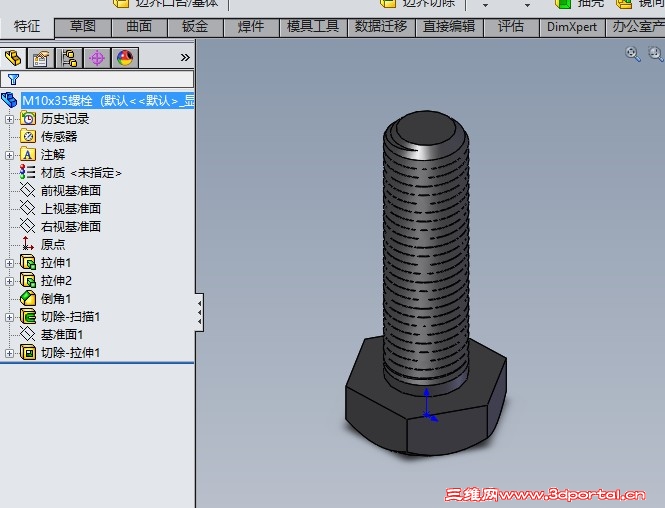The width and height of the screenshot is (665, 508).
Task: Select the 材质 <未指定> entry
Action: click(x=81, y=173)
